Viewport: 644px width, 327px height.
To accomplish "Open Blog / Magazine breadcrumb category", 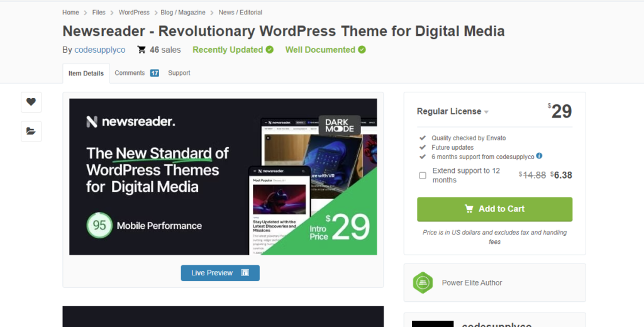I will click(184, 13).
